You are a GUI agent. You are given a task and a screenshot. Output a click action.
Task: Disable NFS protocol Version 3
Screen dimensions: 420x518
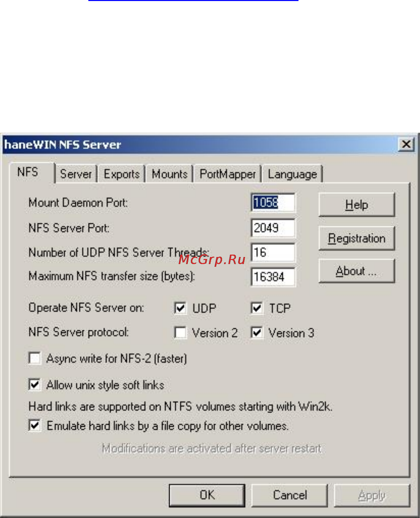point(257,332)
